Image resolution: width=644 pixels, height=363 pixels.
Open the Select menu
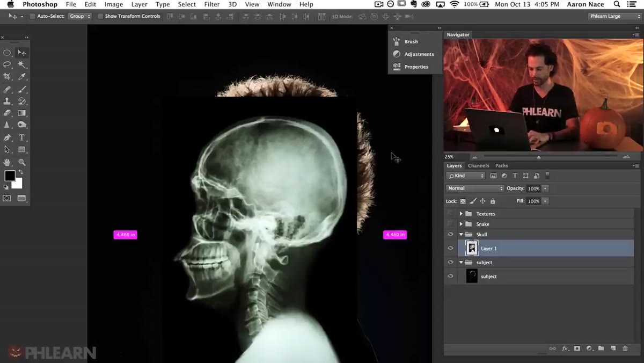(187, 4)
